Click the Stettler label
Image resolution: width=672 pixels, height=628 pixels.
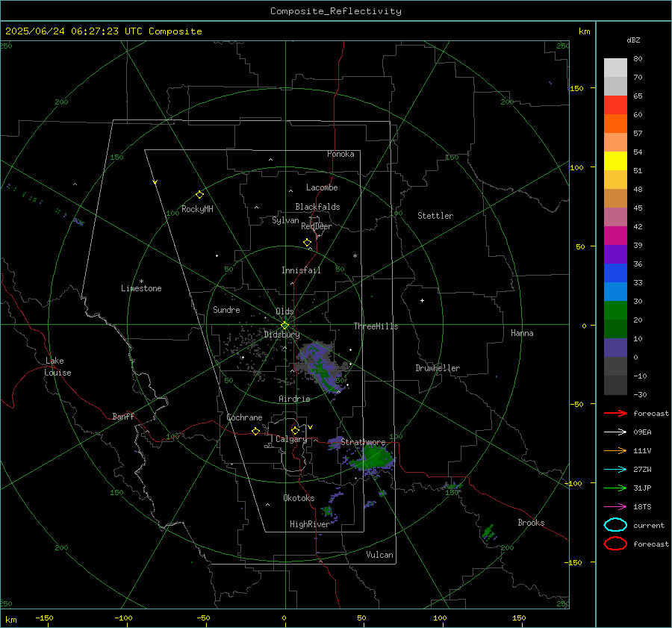point(435,216)
